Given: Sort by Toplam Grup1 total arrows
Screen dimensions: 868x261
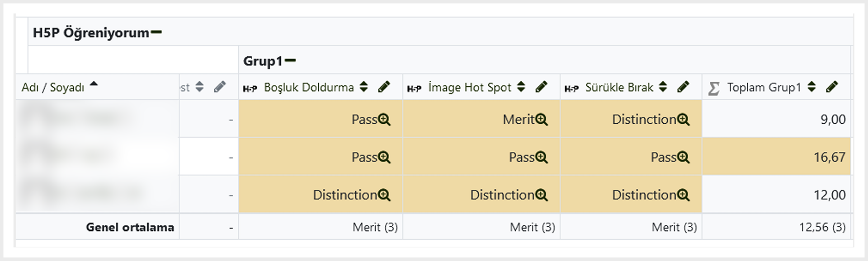Looking at the screenshot, I should coord(812,87).
